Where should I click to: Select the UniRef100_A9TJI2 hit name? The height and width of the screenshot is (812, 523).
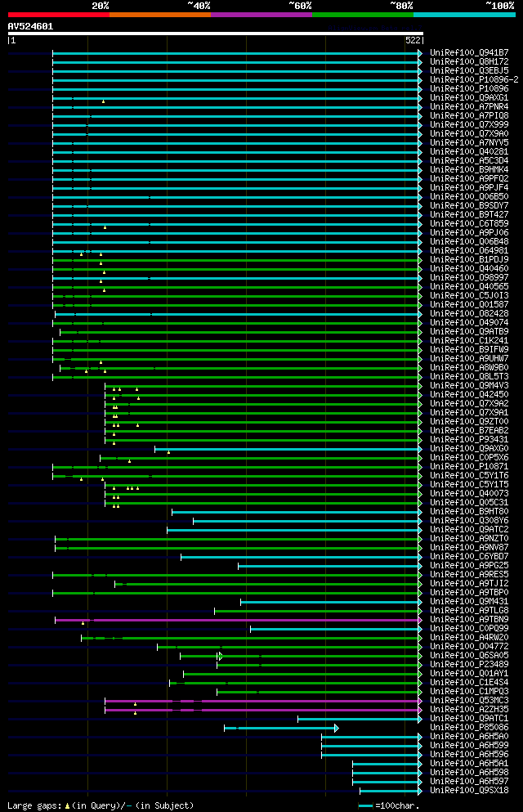pyautogui.click(x=469, y=584)
